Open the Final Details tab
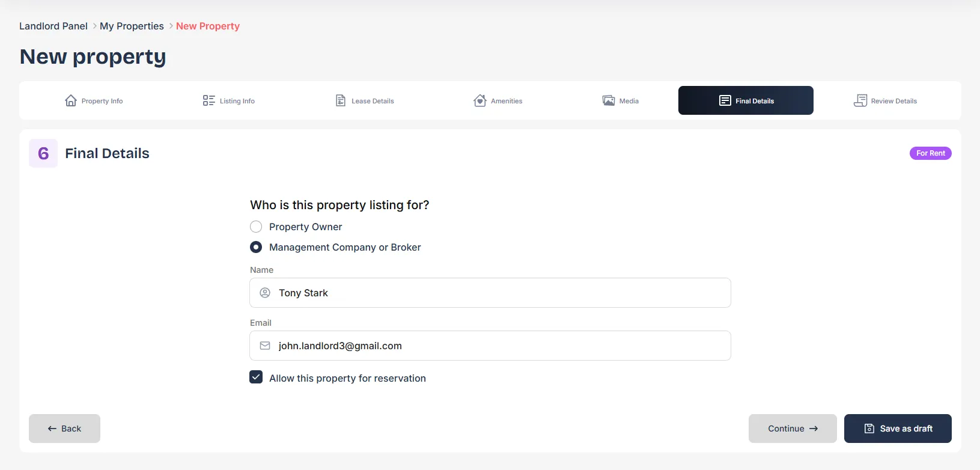980x470 pixels. (746, 100)
